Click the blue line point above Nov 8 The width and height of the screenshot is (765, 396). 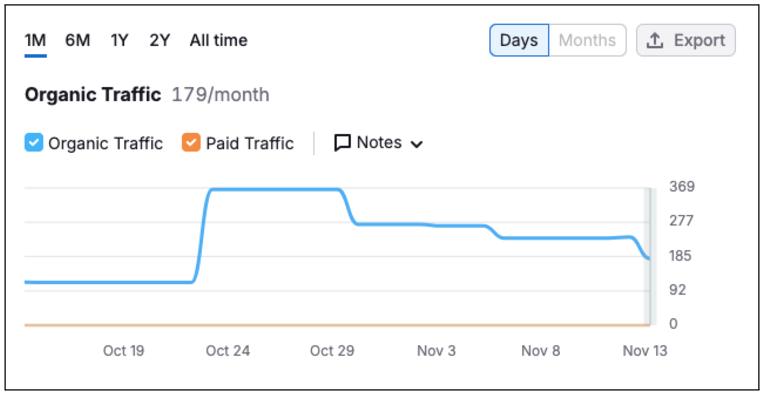click(x=541, y=238)
